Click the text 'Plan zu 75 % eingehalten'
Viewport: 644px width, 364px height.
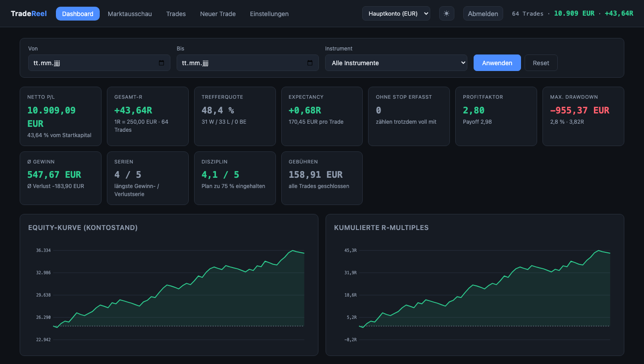[x=233, y=186]
